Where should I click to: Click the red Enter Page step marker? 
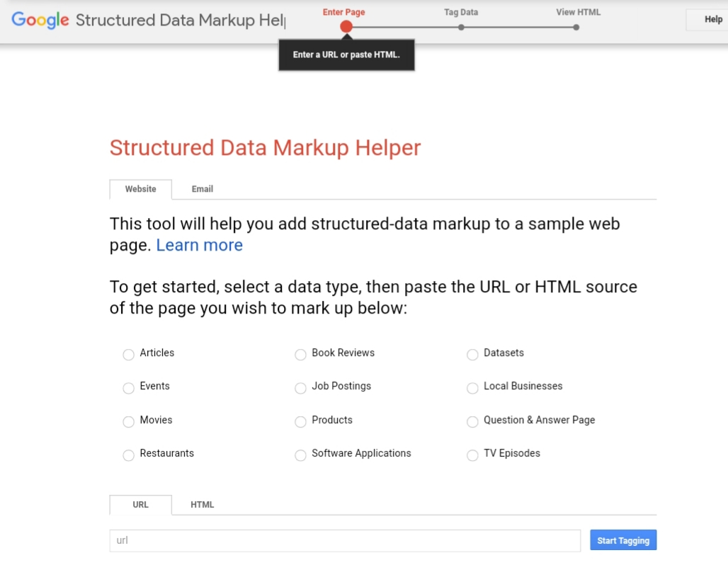point(346,26)
